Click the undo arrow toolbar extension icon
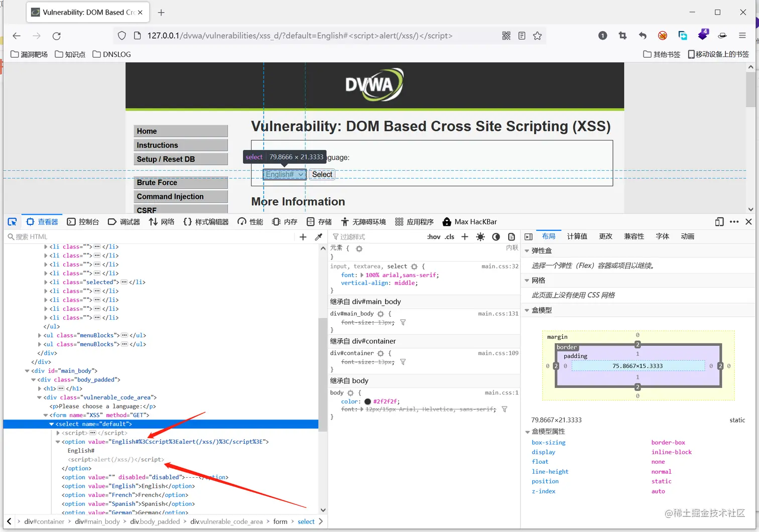 click(643, 36)
